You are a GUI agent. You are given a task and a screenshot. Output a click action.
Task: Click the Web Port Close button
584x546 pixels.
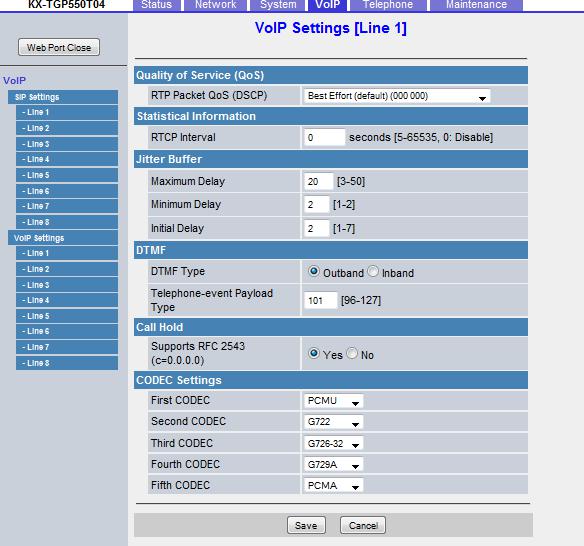click(59, 47)
